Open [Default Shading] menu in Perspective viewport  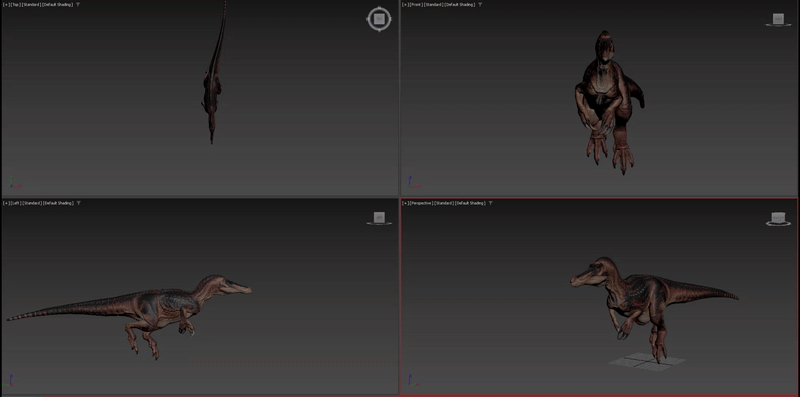pos(470,203)
